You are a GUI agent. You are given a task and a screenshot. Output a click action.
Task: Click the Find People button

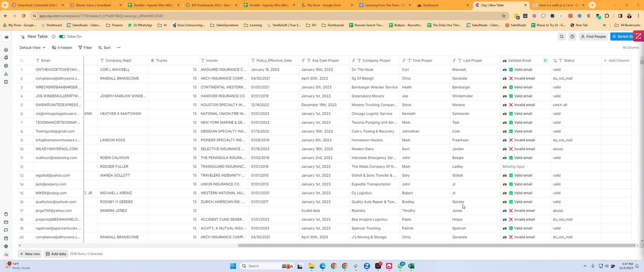tap(593, 37)
